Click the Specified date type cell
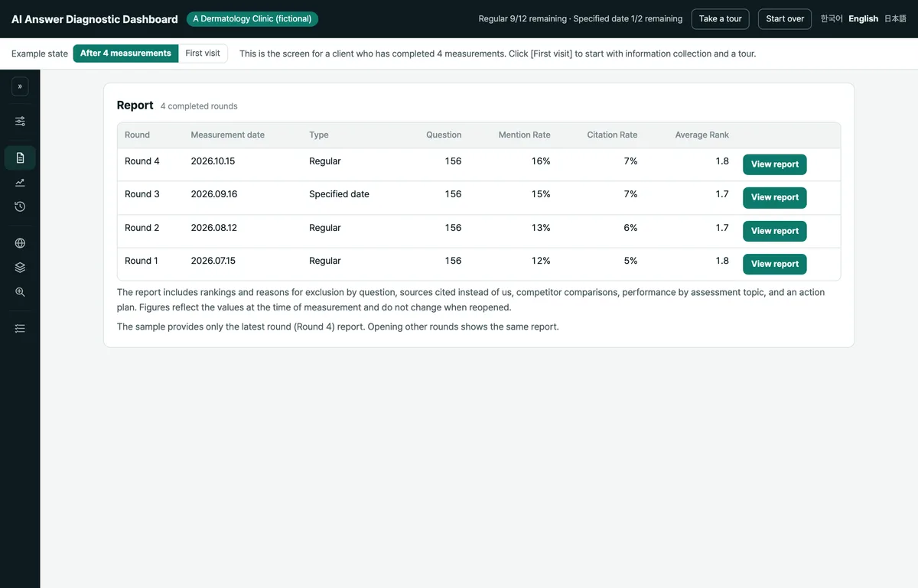This screenshot has width=918, height=588. pos(339,194)
